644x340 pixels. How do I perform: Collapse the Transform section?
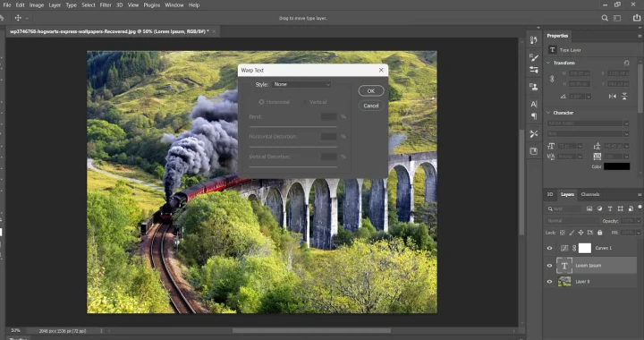548,63
